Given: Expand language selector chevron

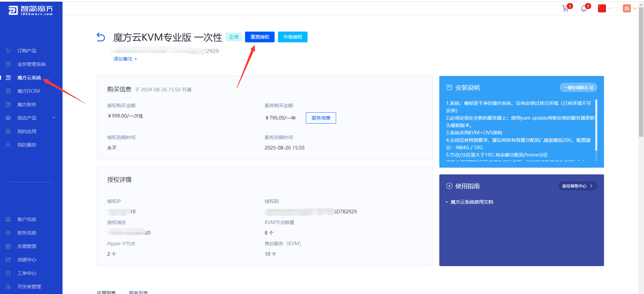Looking at the screenshot, I should click(x=610, y=9).
